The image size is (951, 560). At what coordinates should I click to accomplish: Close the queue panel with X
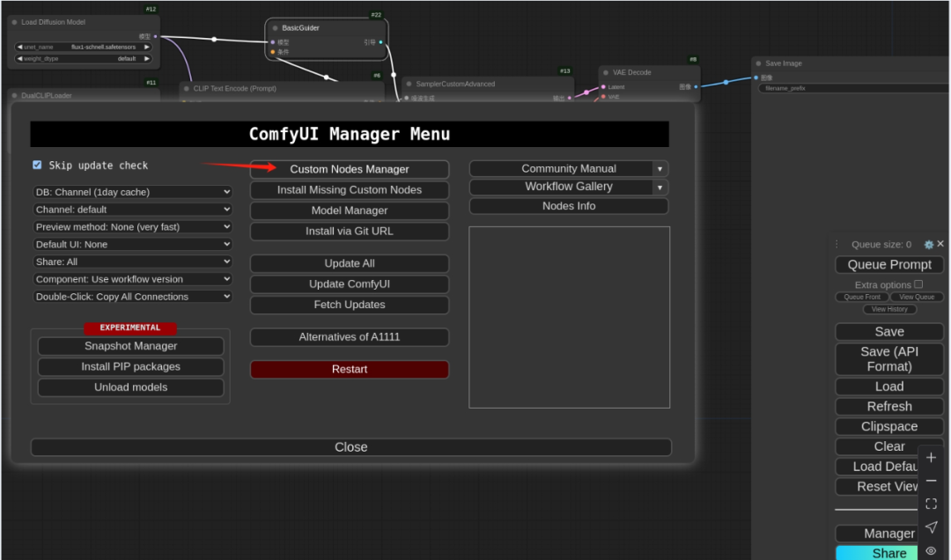click(x=940, y=243)
